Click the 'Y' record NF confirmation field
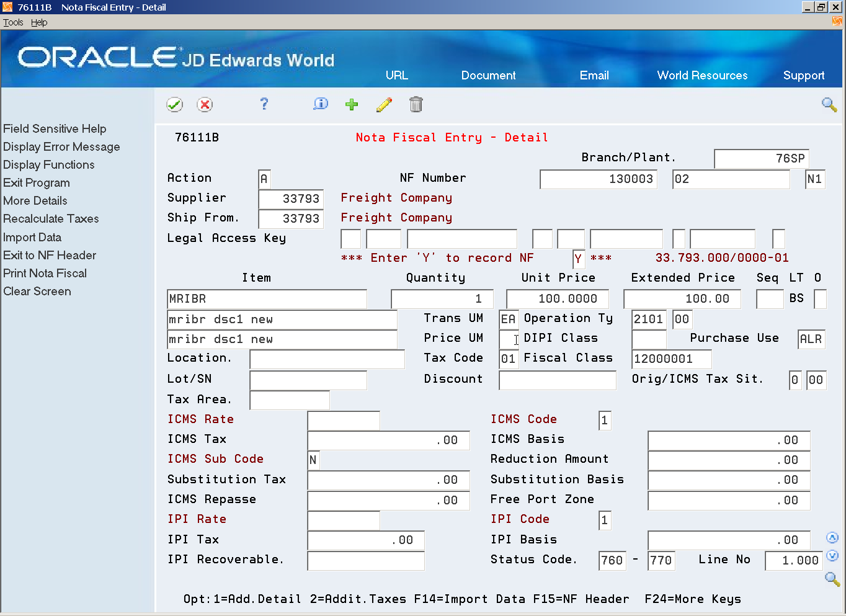 tap(578, 259)
